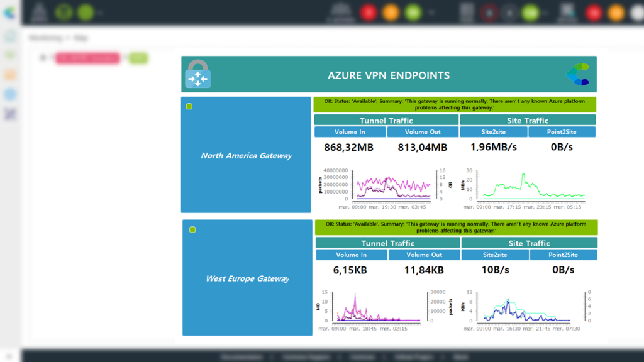644x362 pixels.
Task: Open the hosts status icon in the top bar
Action: tap(340, 13)
